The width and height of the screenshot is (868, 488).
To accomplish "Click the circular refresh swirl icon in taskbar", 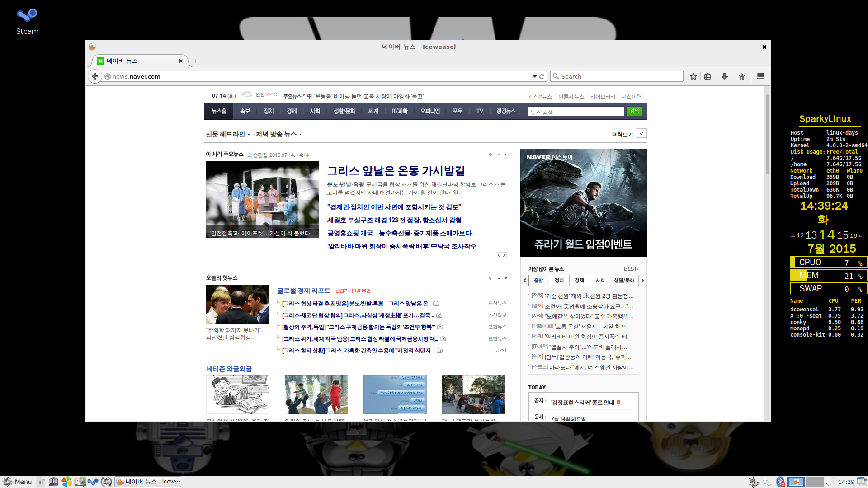I will [106, 482].
